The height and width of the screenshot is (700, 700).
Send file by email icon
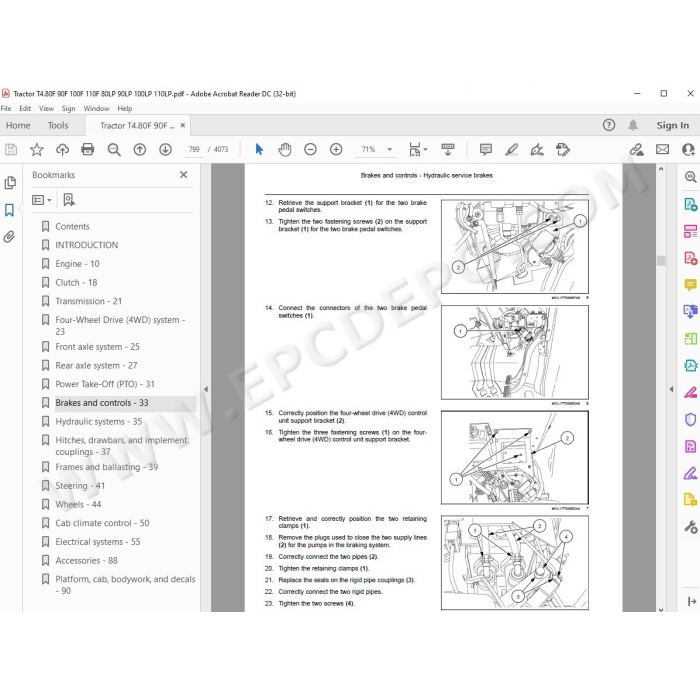(662, 150)
